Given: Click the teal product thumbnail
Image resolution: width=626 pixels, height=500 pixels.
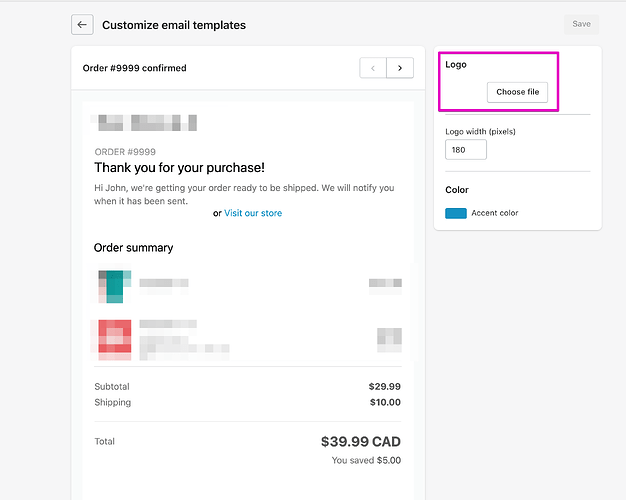Looking at the screenshot, I should point(111,286).
